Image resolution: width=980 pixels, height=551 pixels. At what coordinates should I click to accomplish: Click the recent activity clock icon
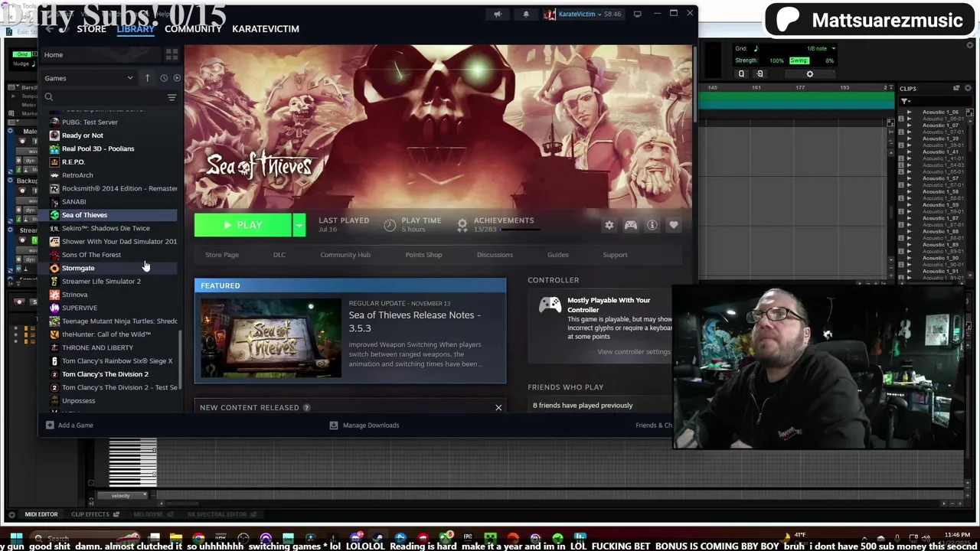(x=164, y=78)
